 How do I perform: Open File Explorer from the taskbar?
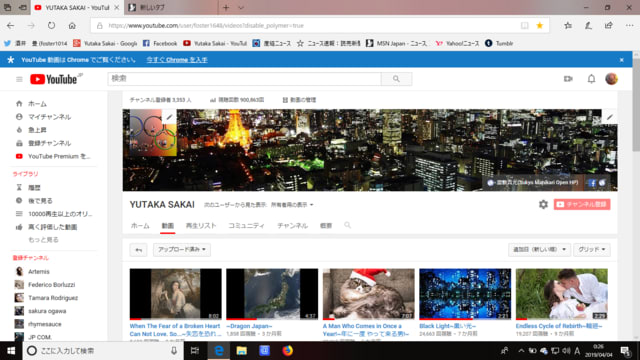tap(242, 351)
